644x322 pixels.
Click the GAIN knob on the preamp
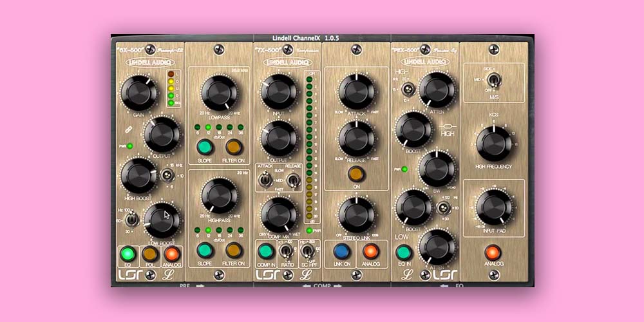139,93
